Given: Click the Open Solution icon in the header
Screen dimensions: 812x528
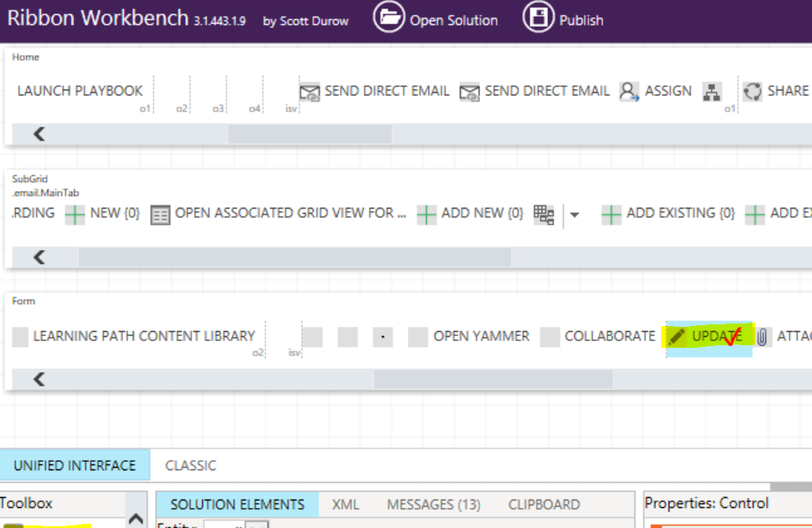Looking at the screenshot, I should coord(389,17).
